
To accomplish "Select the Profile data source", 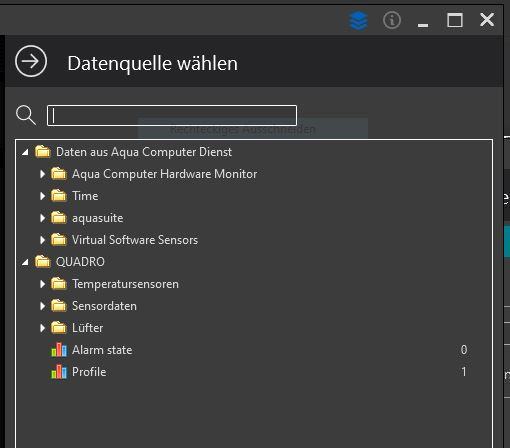I will (89, 372).
